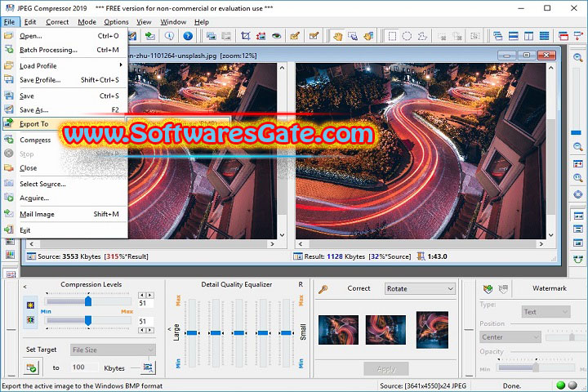Choose Batch Processing from File menu
This screenshot has width=588, height=392.
pos(65,50)
